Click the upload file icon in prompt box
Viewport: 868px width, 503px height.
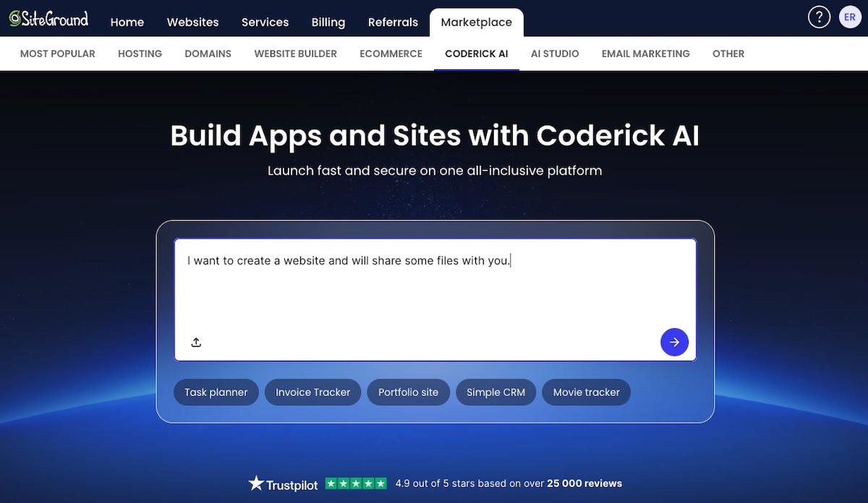pyautogui.click(x=196, y=343)
